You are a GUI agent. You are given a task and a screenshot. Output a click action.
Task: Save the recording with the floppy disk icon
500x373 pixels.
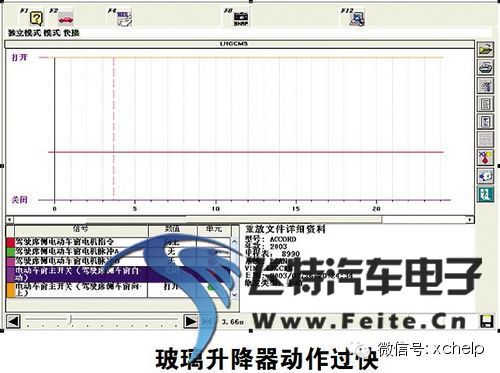[487, 321]
